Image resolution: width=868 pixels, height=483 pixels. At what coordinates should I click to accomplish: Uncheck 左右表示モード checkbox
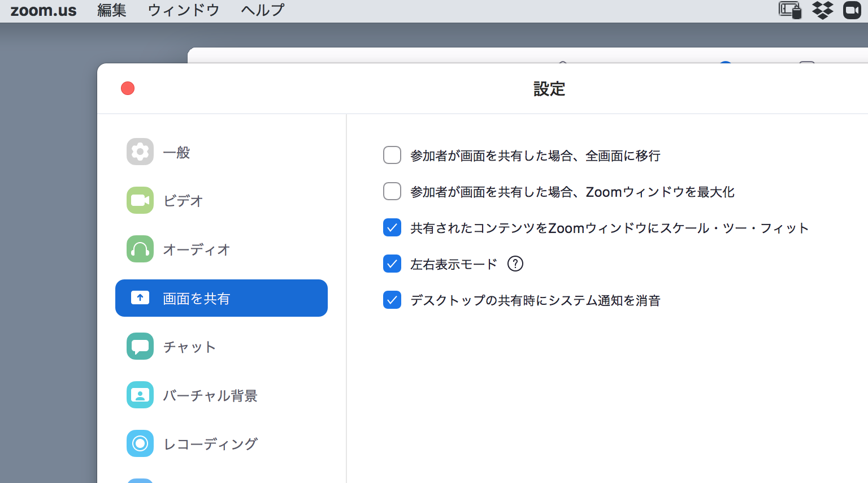click(x=392, y=264)
